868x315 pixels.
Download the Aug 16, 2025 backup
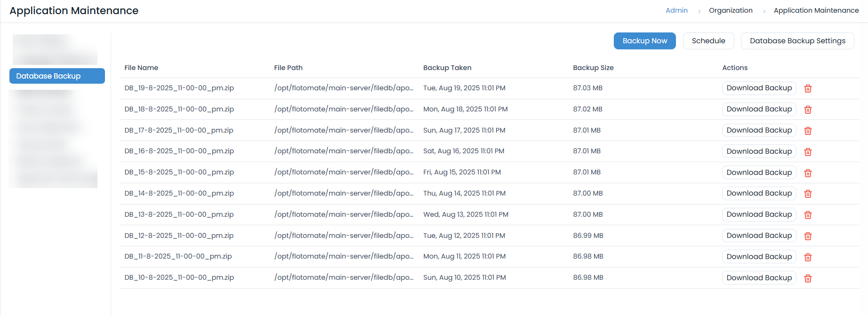(759, 151)
